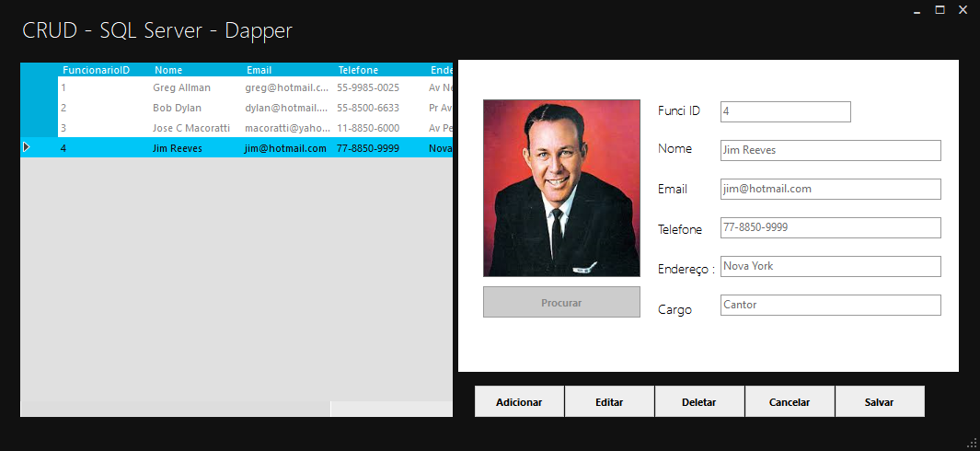This screenshot has height=451, width=980.
Task: Select the Bob Dylan cell
Action: click(196, 108)
